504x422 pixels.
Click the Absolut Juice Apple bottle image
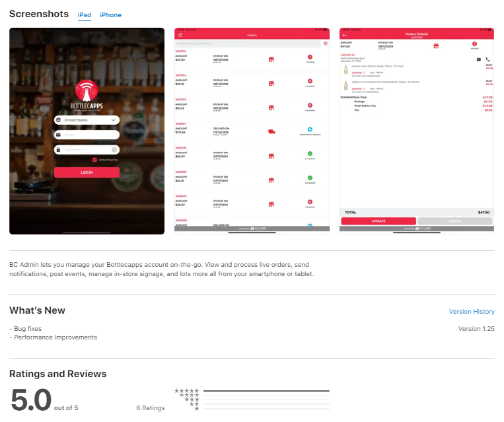(345, 70)
